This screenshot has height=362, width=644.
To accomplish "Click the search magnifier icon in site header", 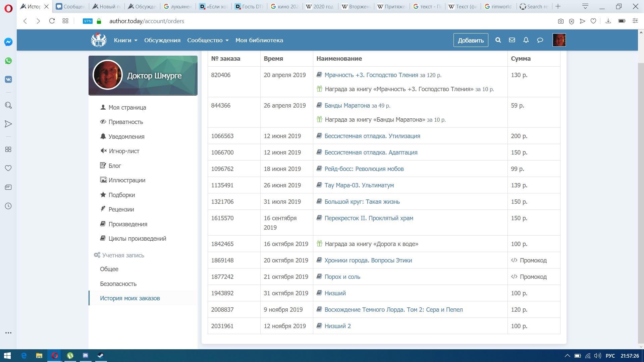I will (498, 40).
